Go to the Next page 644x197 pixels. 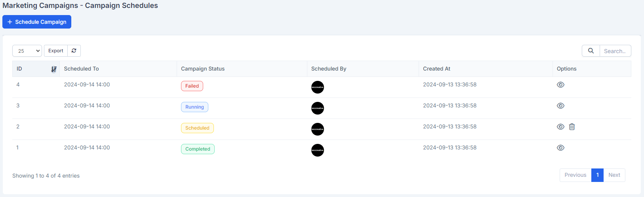614,175
